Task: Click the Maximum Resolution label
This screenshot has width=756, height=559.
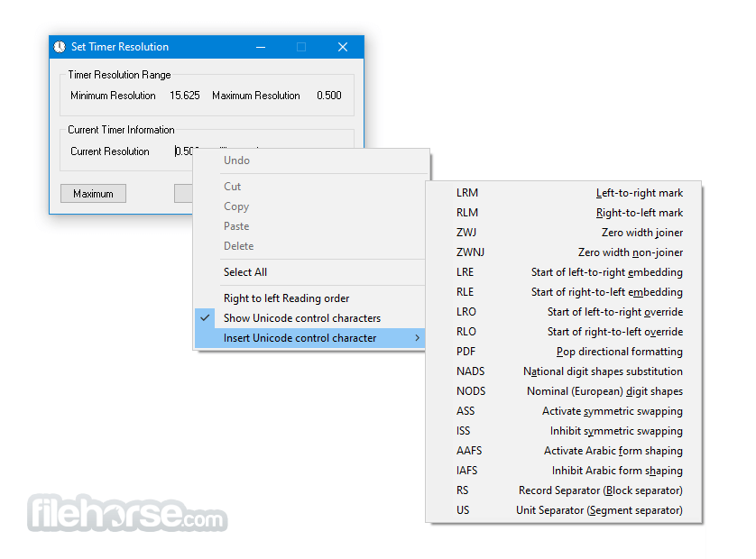Action: 256,96
